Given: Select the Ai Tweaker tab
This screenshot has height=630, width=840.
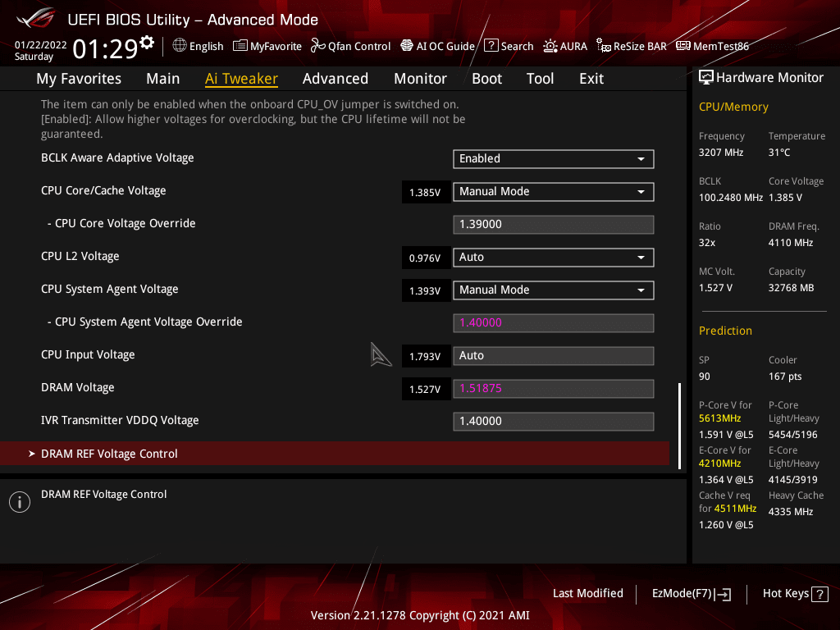Looking at the screenshot, I should (x=241, y=79).
